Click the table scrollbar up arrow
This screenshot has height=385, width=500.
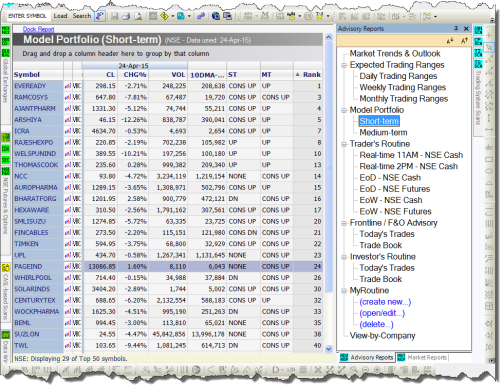(x=329, y=37)
